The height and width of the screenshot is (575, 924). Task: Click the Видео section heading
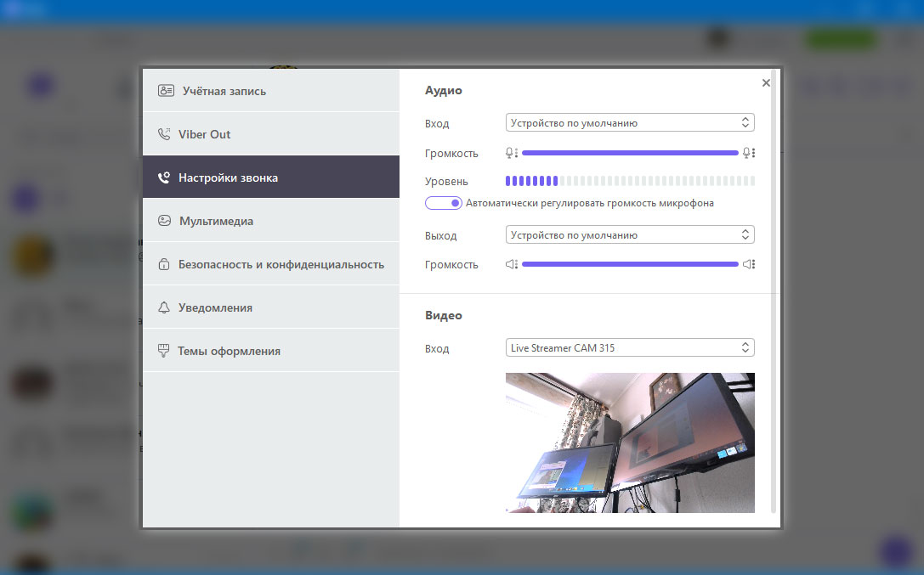coord(443,315)
